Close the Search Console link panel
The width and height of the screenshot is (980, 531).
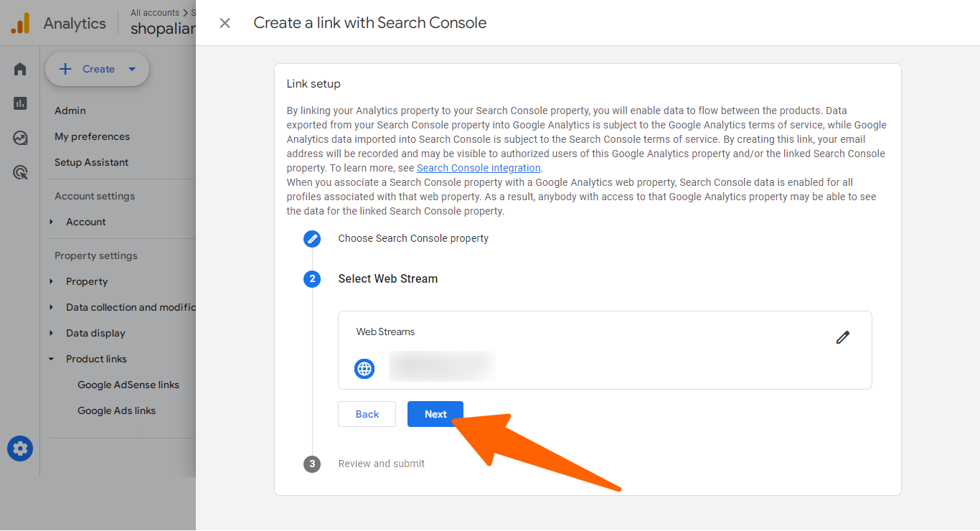tap(225, 23)
